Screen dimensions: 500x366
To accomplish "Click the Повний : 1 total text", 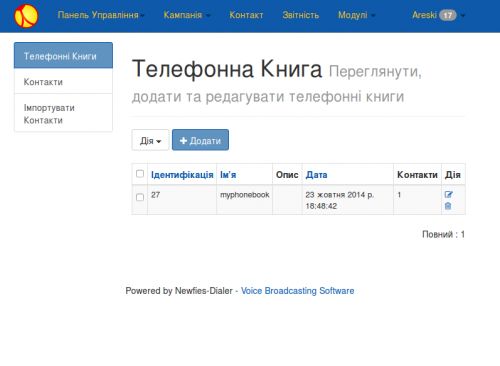I will point(443,234).
